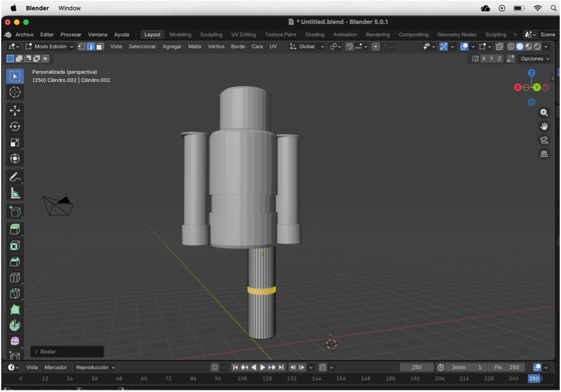The image size is (561, 392).
Task: Enable face select mode
Action: (100, 47)
